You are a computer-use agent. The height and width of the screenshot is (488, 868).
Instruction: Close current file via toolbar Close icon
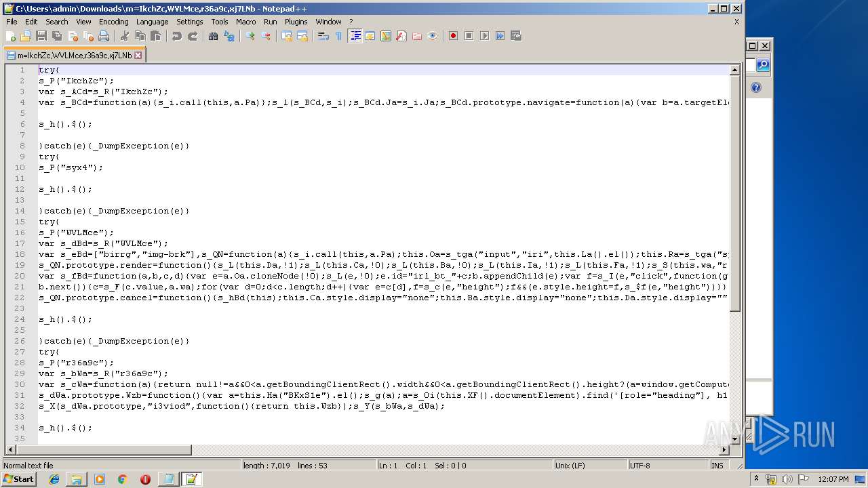(x=73, y=36)
